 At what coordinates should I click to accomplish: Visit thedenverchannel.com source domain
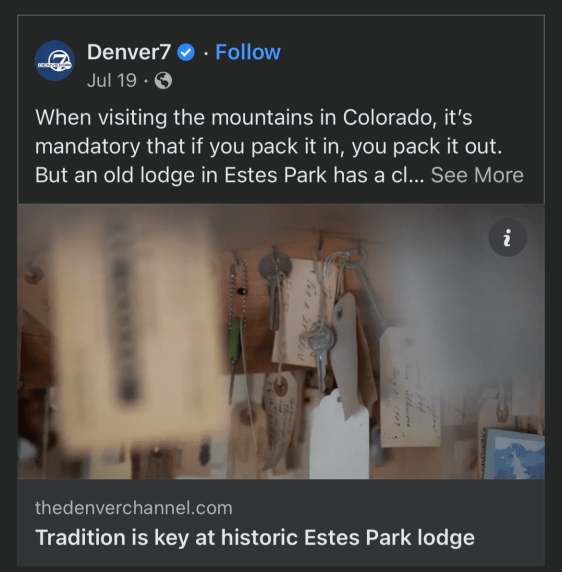pos(133,507)
